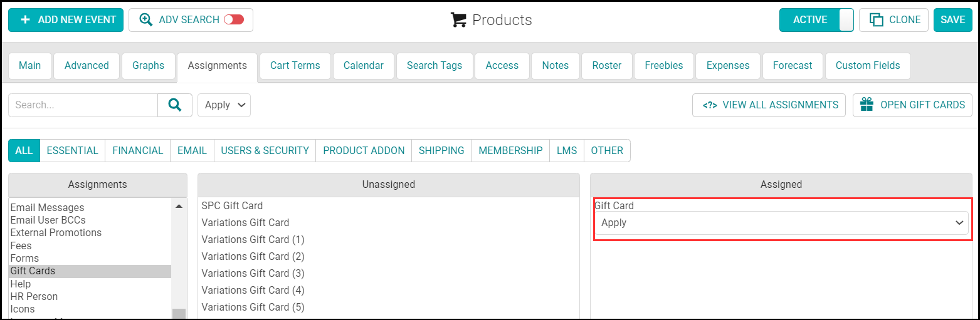This screenshot has width=980, height=320.
Task: Click the Clone duplicate icon
Action: click(x=876, y=20)
